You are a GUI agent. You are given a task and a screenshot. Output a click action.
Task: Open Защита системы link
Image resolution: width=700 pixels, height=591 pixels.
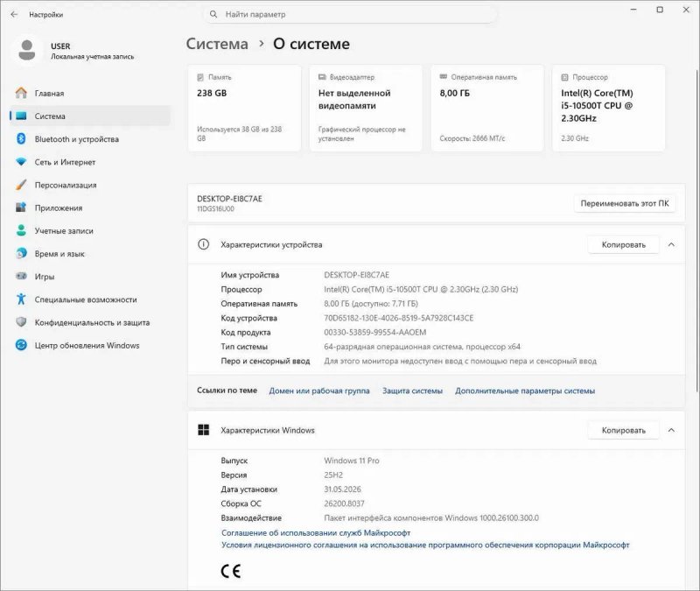coord(412,390)
